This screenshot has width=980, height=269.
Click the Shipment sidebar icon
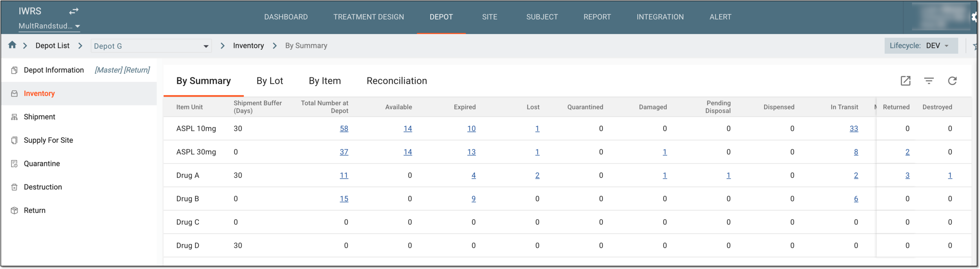(15, 117)
